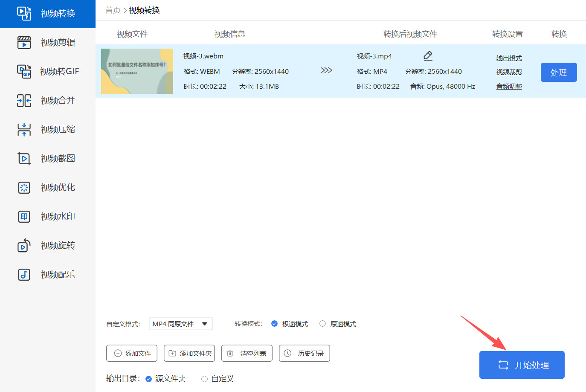The width and height of the screenshot is (586, 392).
Task: Click the clock icon on 历史记录 button
Action: (287, 353)
